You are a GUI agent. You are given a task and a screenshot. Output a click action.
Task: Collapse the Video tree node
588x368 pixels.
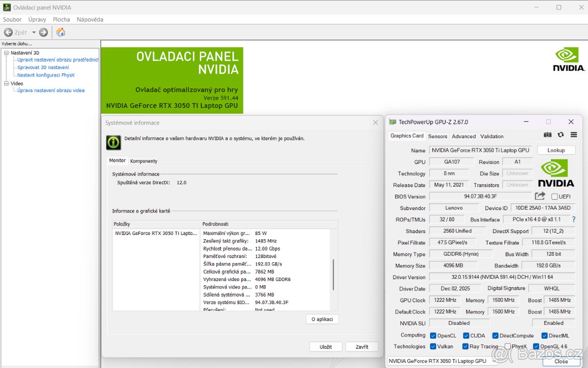pos(6,83)
